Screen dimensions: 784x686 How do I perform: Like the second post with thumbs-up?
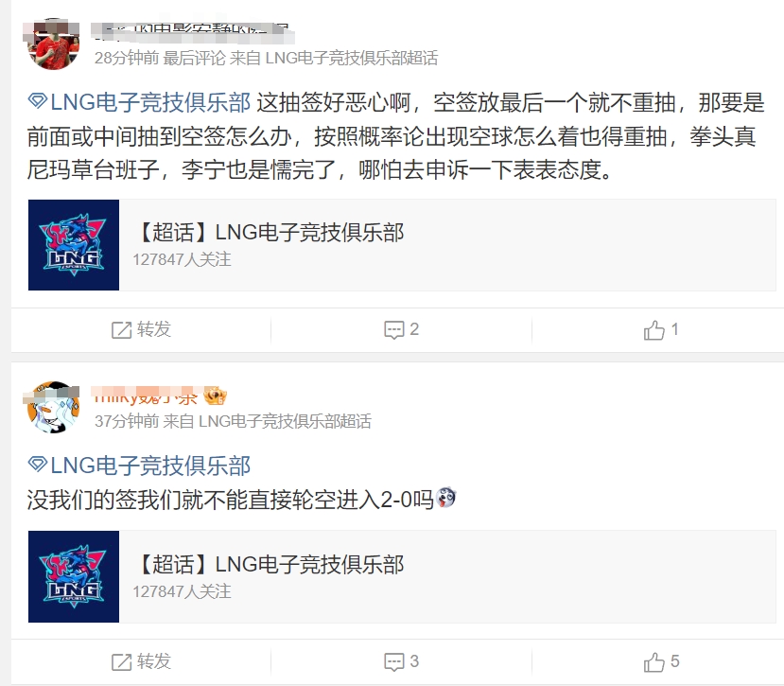654,662
